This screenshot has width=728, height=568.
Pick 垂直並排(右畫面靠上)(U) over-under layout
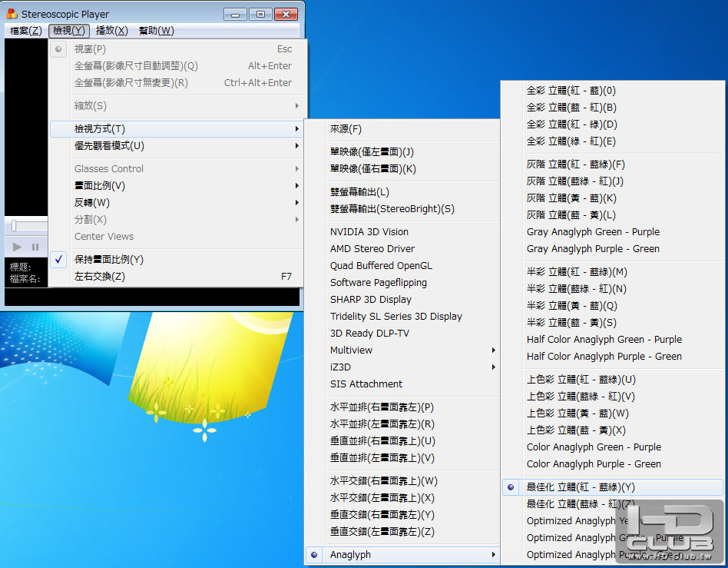tap(402, 441)
